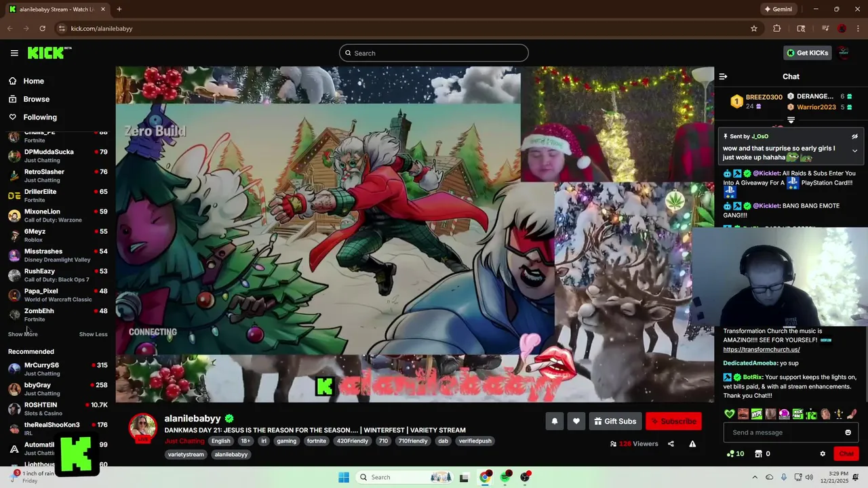This screenshot has height=488, width=868.
Task: Open the Windows Start menu
Action: point(344,477)
